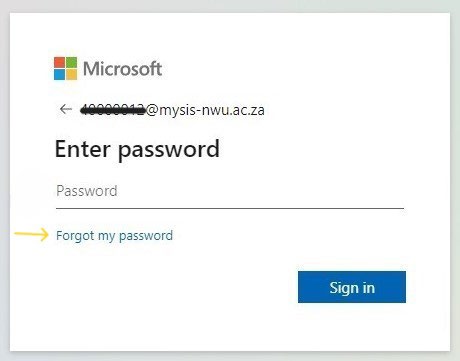Click the yellow annotation arrow pointing at Forgot link
This screenshot has width=460, height=361.
pos(32,234)
